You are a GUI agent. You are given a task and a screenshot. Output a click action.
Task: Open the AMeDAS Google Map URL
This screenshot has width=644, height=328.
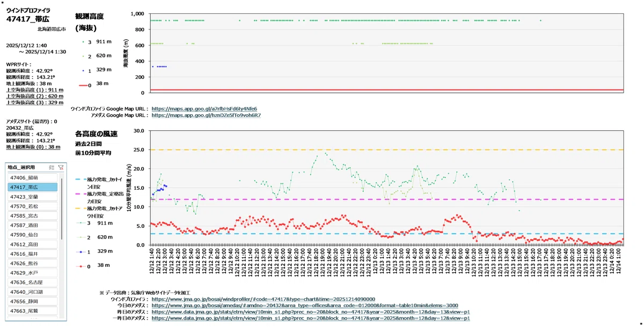pyautogui.click(x=206, y=115)
